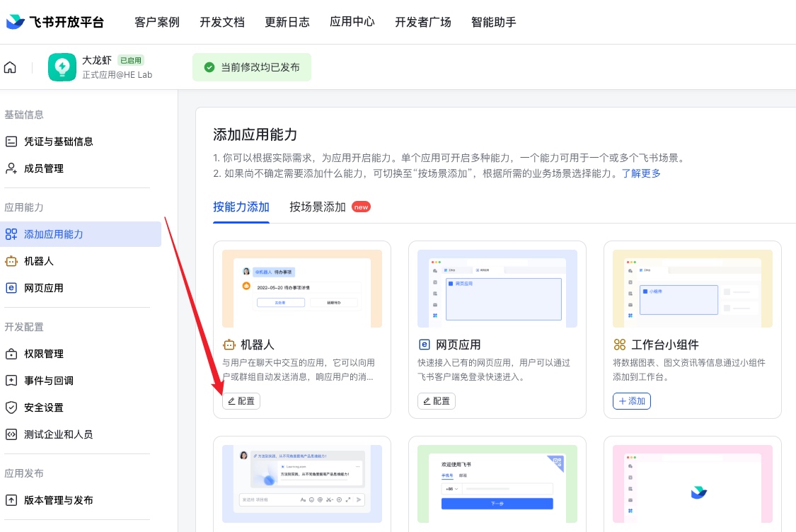Click the 凭证与基础信息 sidebar icon

click(11, 141)
